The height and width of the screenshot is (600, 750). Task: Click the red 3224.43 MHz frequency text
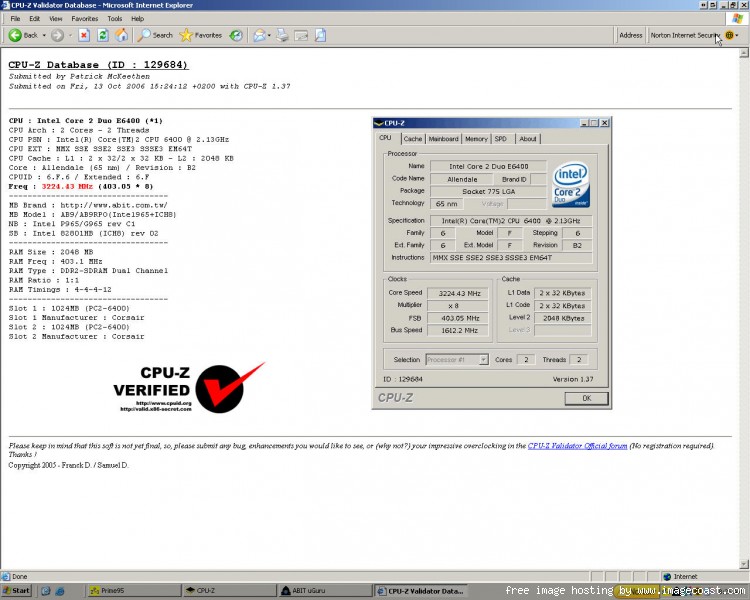pos(67,187)
